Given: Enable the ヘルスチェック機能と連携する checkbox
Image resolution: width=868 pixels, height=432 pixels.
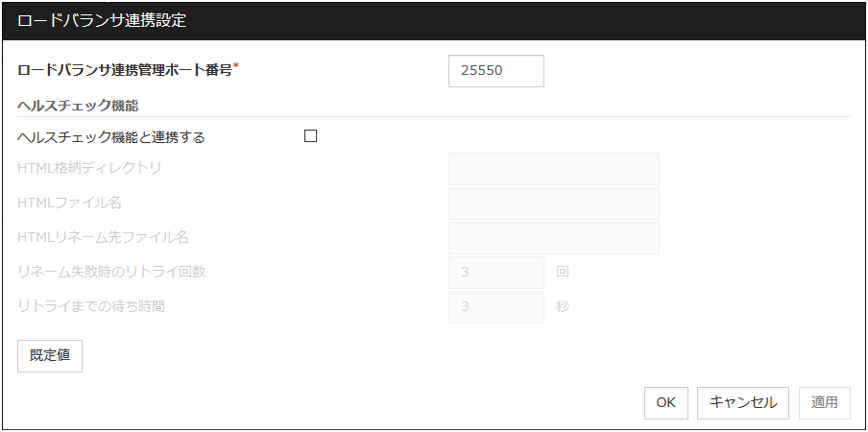Looking at the screenshot, I should (310, 136).
